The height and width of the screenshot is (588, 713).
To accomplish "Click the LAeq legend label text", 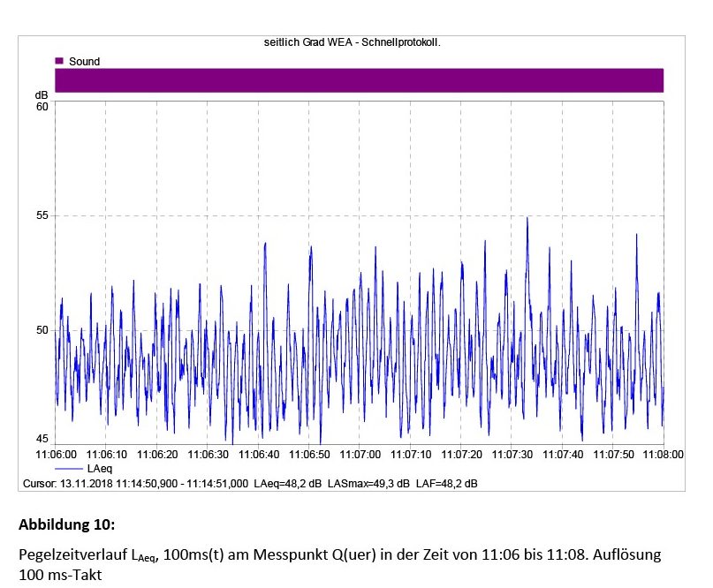I will click(x=100, y=469).
